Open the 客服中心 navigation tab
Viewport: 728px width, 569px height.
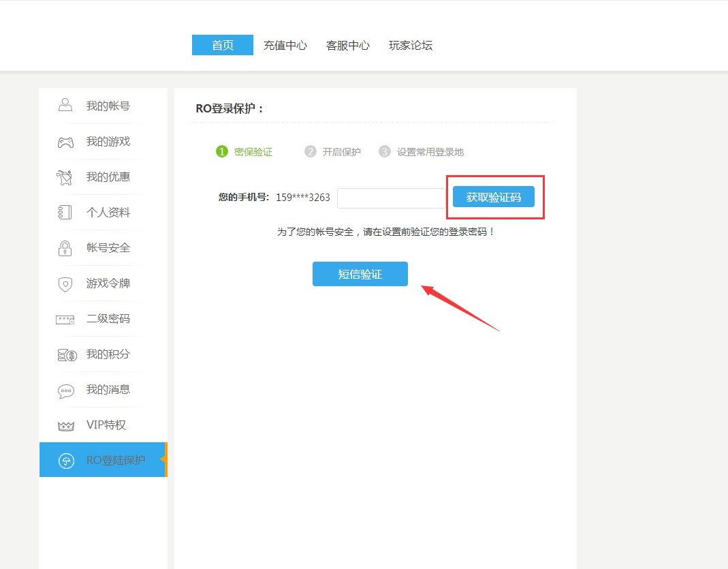tap(348, 45)
